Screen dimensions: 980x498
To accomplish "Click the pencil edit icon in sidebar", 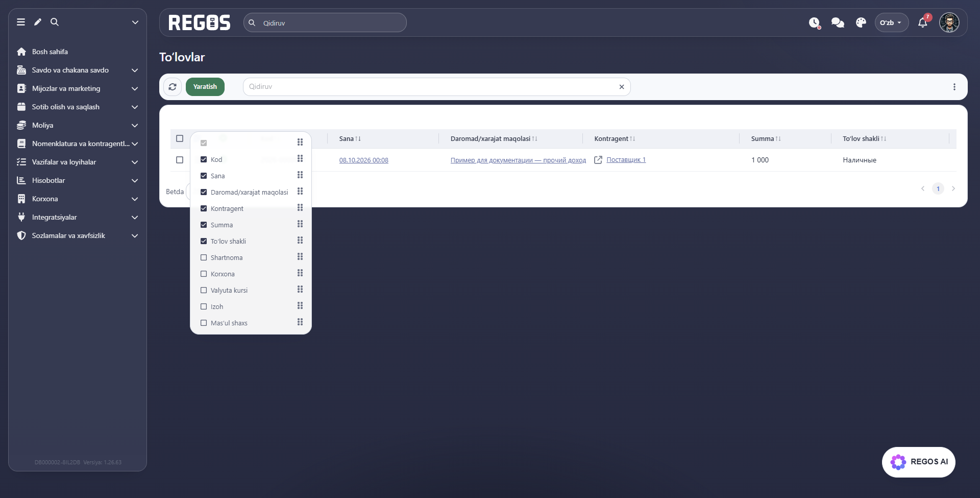I will [38, 22].
